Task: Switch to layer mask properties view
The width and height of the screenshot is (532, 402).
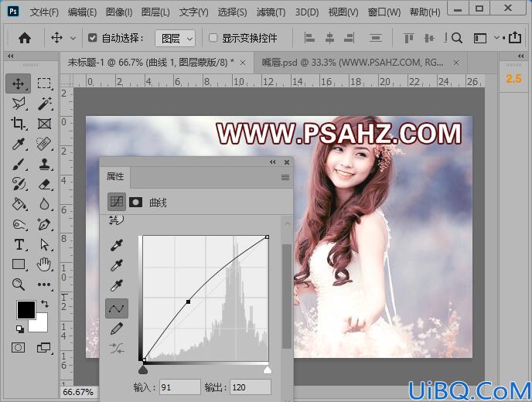Action: (x=136, y=203)
